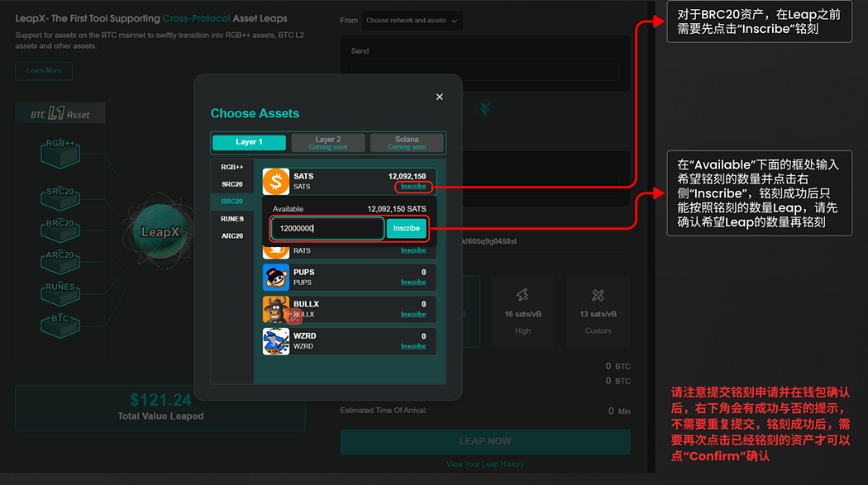Click the Available 12,092,150 SATS balance

[397, 209]
